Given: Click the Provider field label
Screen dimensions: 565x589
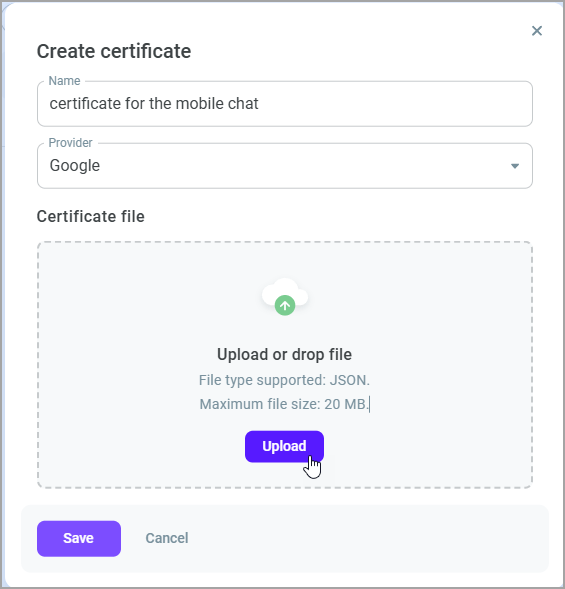Looking at the screenshot, I should point(70,143).
